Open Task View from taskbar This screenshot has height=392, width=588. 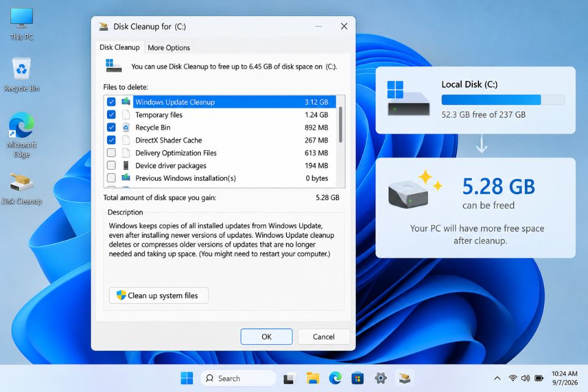(288, 379)
